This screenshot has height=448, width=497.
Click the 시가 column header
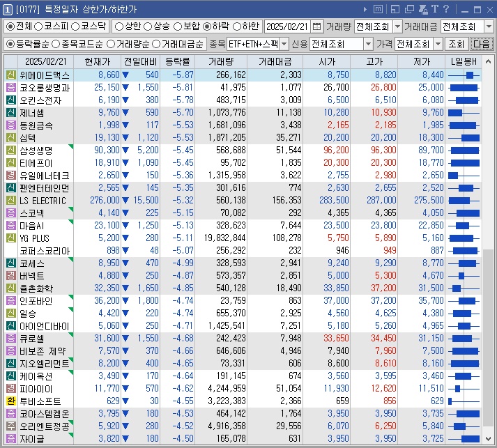pyautogui.click(x=327, y=61)
